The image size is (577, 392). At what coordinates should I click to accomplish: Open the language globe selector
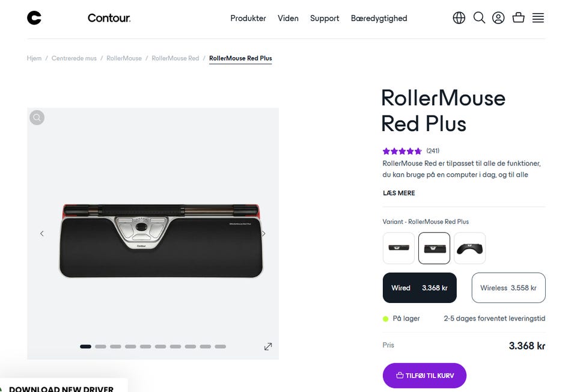click(459, 18)
